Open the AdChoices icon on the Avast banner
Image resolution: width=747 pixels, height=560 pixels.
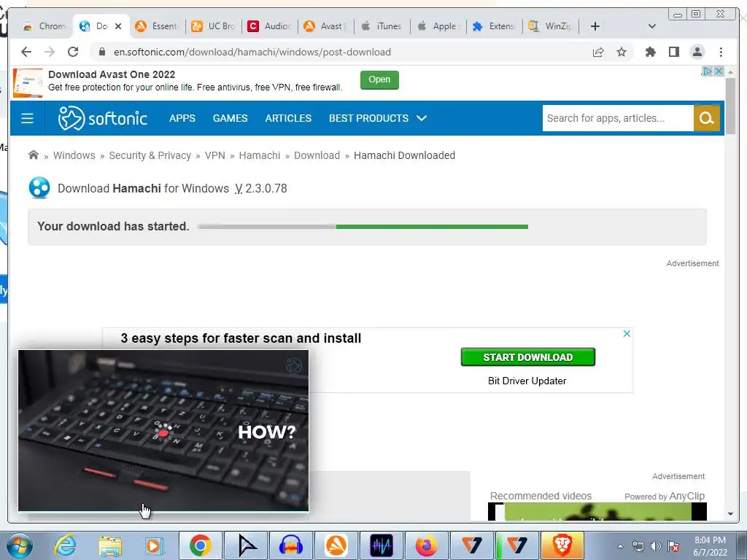tap(708, 71)
